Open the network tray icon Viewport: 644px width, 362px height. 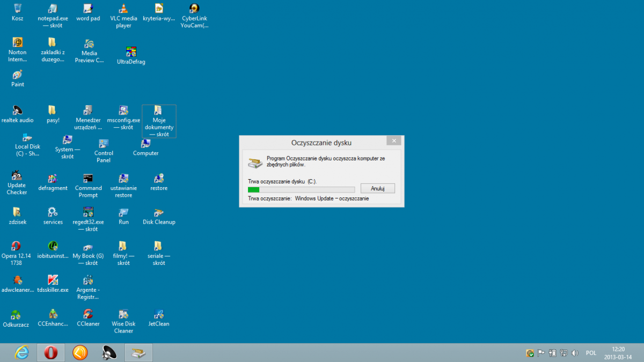point(563,353)
